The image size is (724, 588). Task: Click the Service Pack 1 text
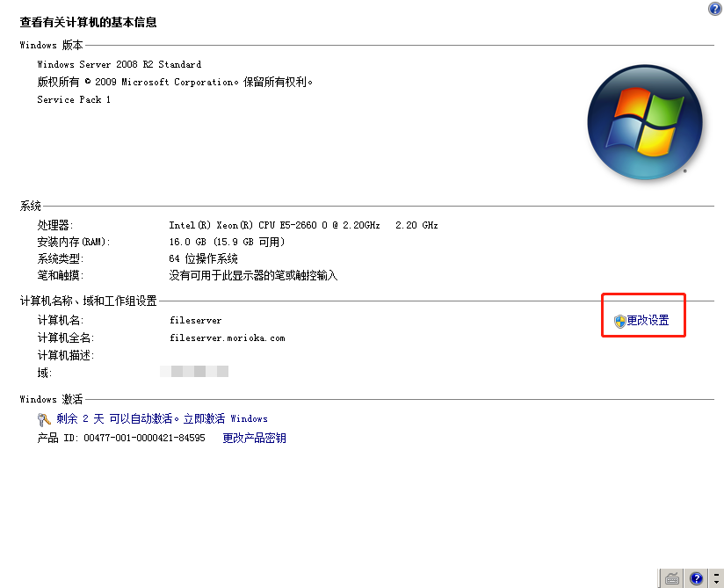coord(74,100)
